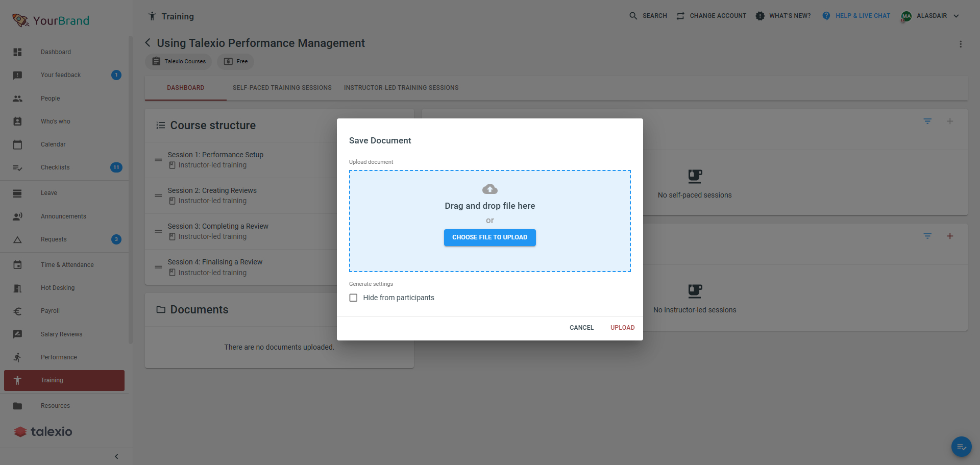Click filter icon in instructor-led sessions panel
Image resolution: width=980 pixels, height=465 pixels.
(927, 236)
